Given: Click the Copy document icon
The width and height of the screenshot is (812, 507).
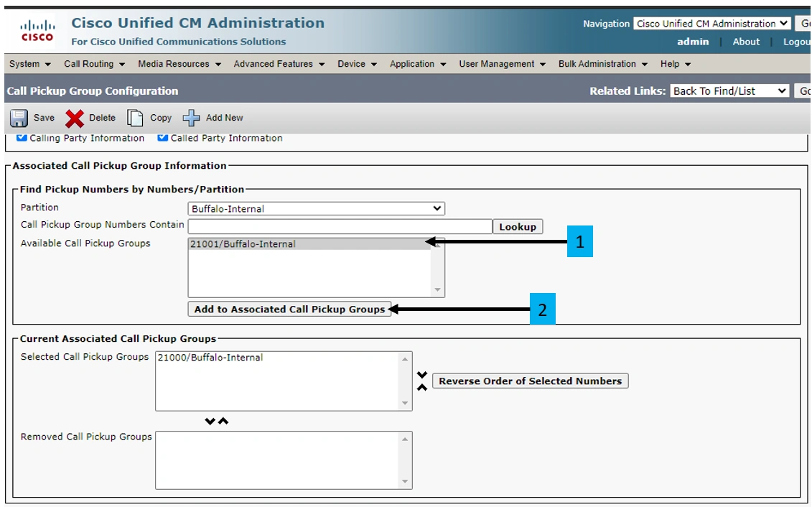Looking at the screenshot, I should pos(135,118).
